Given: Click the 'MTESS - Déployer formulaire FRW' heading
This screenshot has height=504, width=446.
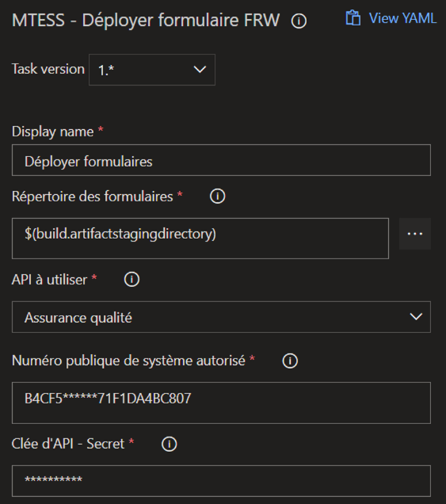Looking at the screenshot, I should pos(146,21).
